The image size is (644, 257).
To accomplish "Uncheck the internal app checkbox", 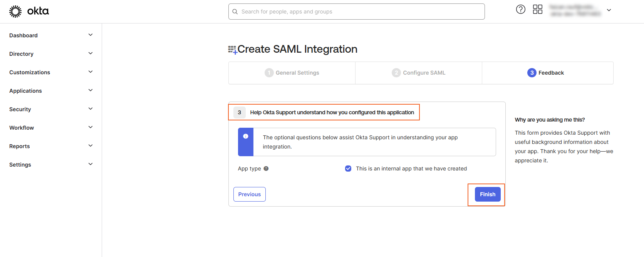I will [348, 169].
